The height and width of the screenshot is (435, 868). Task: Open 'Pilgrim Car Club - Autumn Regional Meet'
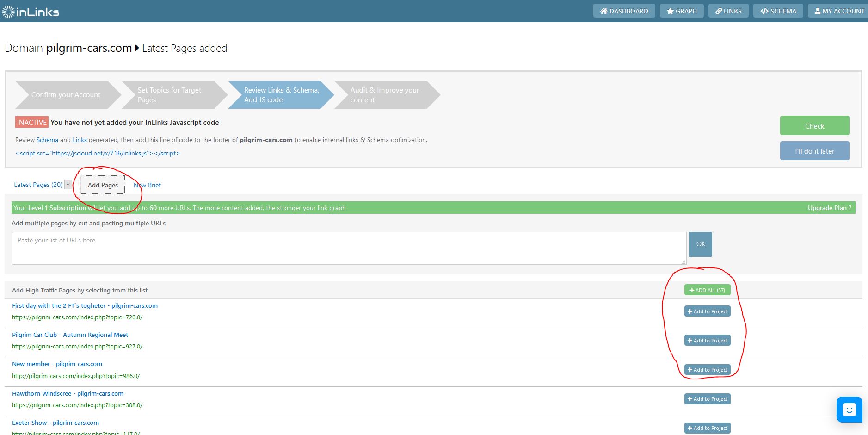tap(70, 335)
